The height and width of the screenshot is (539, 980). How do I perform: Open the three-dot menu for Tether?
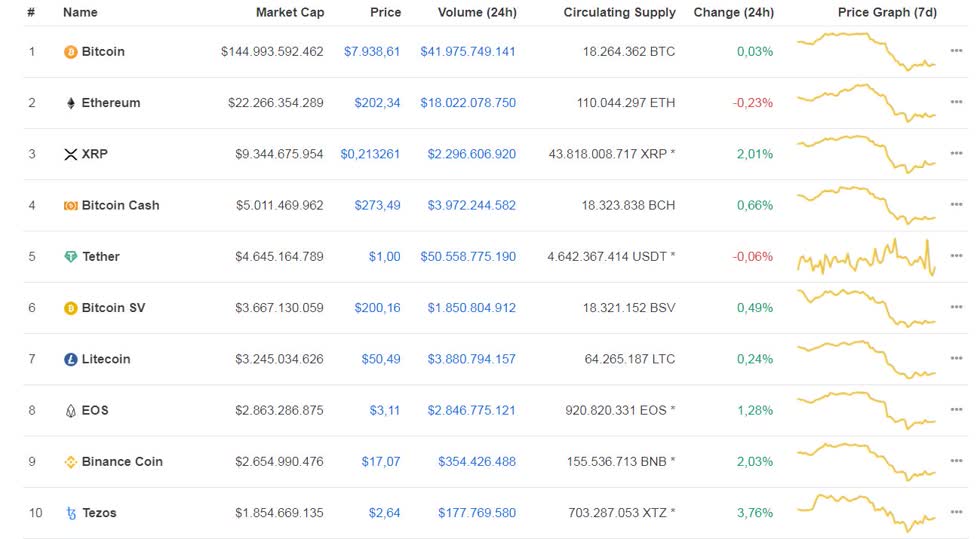click(956, 256)
